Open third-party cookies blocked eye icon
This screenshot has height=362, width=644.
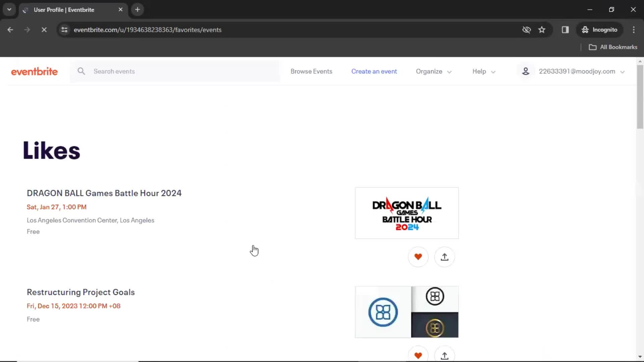click(x=527, y=29)
